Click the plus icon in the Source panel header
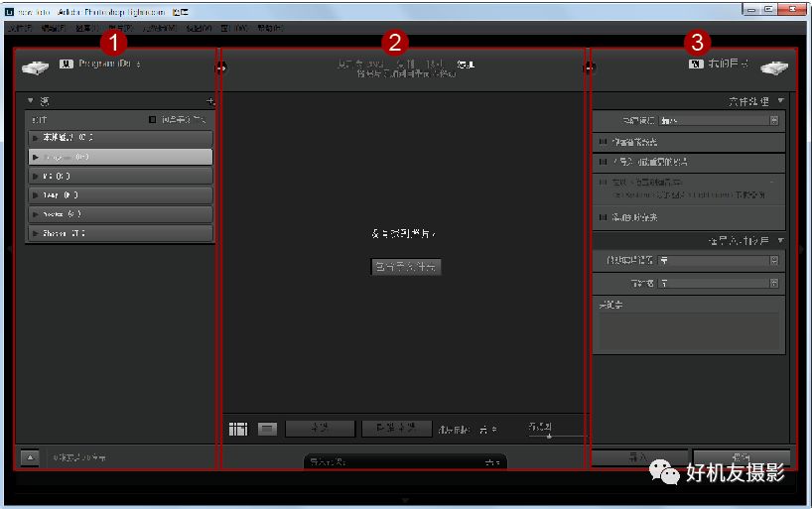Screen dimensions: 812x509 [x=209, y=101]
